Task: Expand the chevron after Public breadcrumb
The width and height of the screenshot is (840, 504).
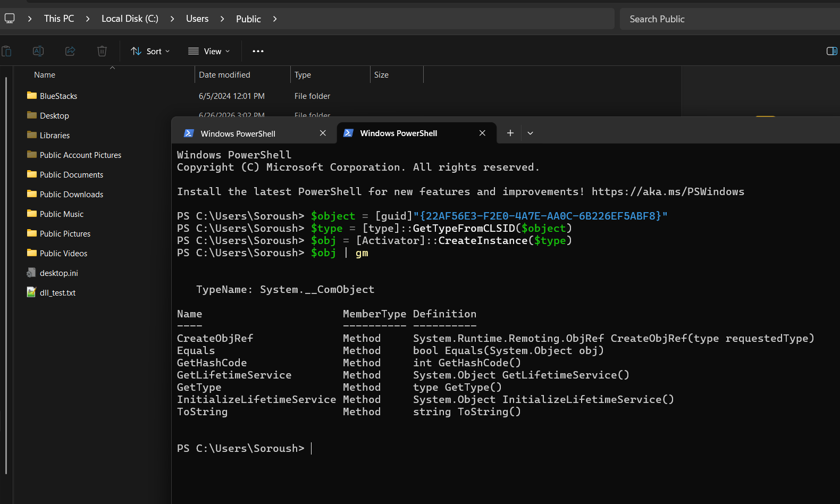Action: (x=275, y=19)
